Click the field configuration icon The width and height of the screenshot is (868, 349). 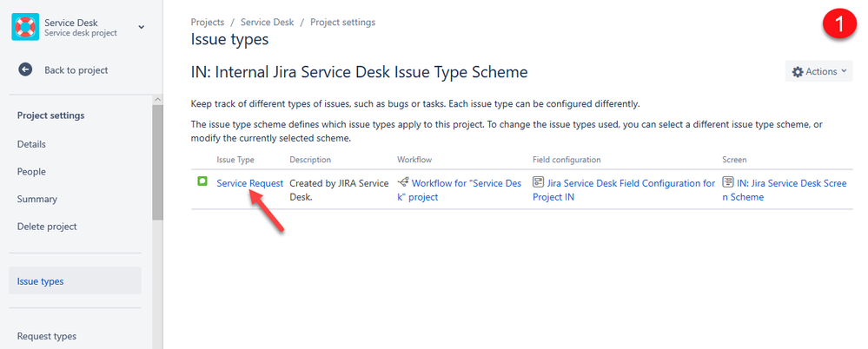[x=538, y=181]
